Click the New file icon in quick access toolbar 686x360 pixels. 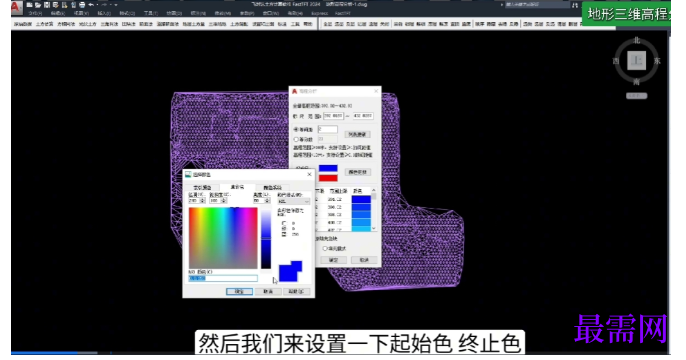click(29, 5)
